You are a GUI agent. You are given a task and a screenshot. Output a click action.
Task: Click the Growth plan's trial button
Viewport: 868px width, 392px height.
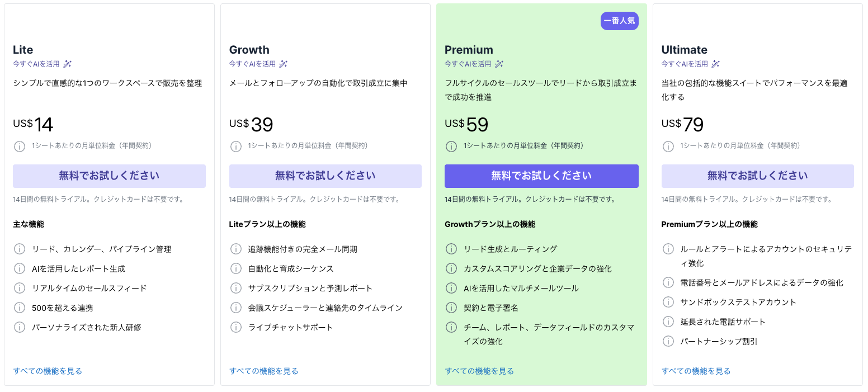click(325, 176)
